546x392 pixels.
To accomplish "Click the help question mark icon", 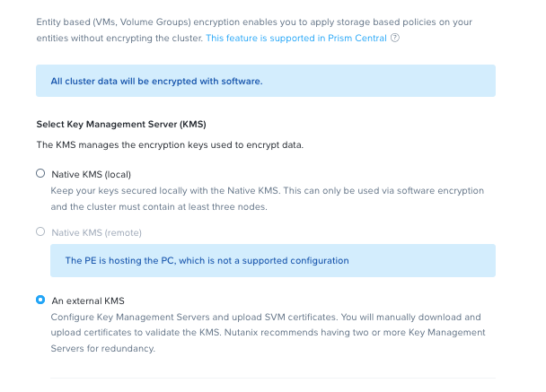I will click(395, 39).
